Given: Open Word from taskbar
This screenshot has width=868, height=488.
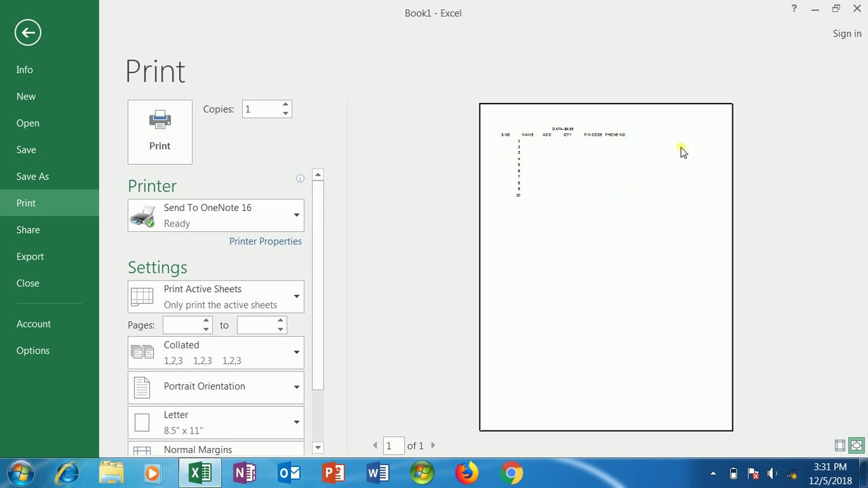Looking at the screenshot, I should (x=378, y=472).
